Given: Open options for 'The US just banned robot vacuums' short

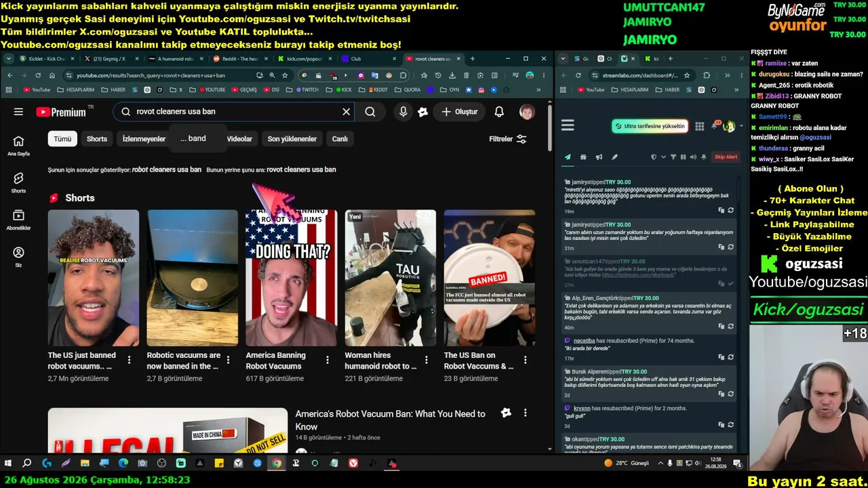Looking at the screenshot, I should click(130, 360).
